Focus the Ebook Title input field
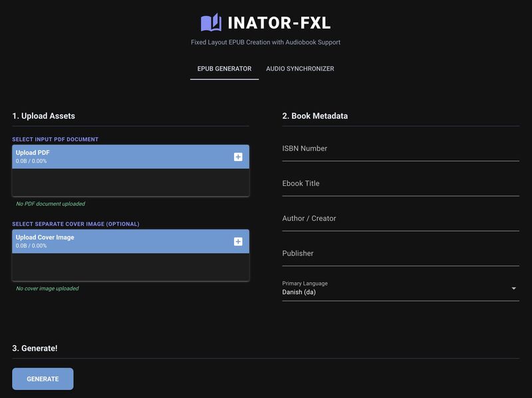This screenshot has height=398, width=532. pos(401,184)
